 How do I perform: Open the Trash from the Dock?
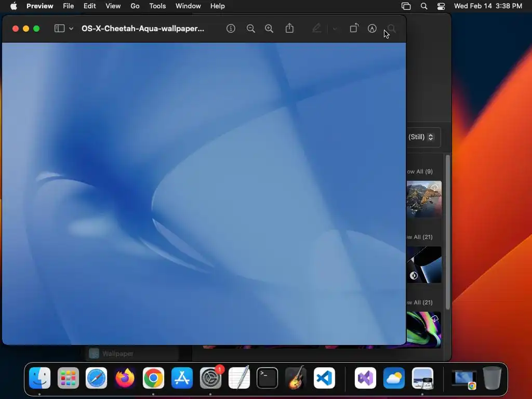[x=492, y=378]
